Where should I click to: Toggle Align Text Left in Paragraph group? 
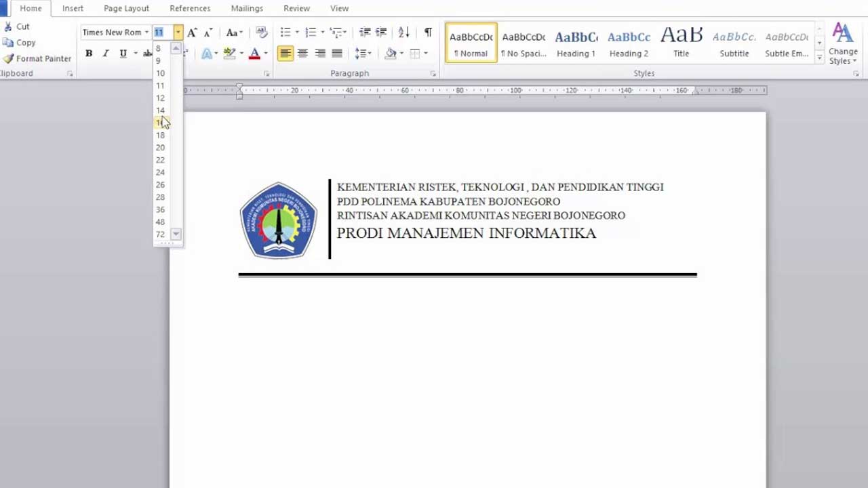tap(285, 54)
